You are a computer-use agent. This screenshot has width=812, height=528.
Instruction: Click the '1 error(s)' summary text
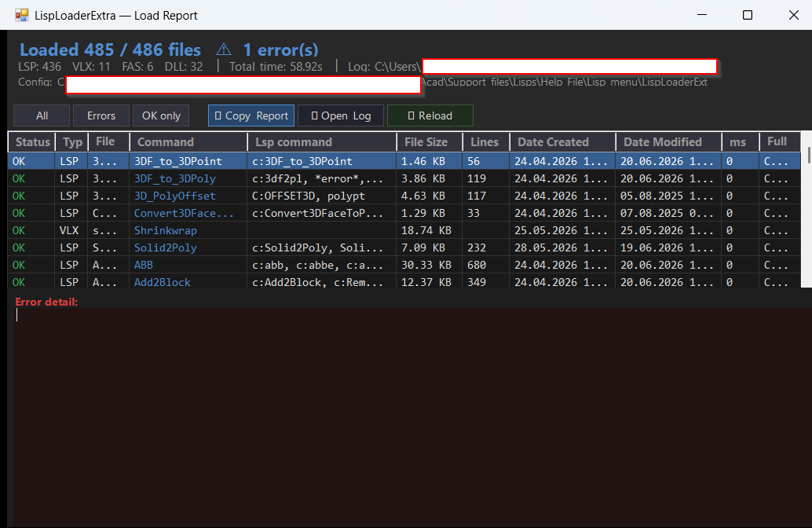pos(280,49)
